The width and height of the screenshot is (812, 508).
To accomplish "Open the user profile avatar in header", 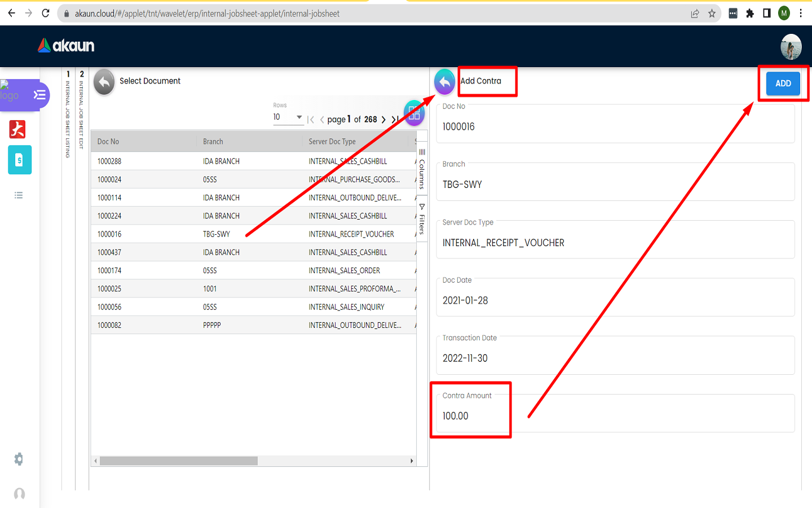I will pyautogui.click(x=791, y=47).
